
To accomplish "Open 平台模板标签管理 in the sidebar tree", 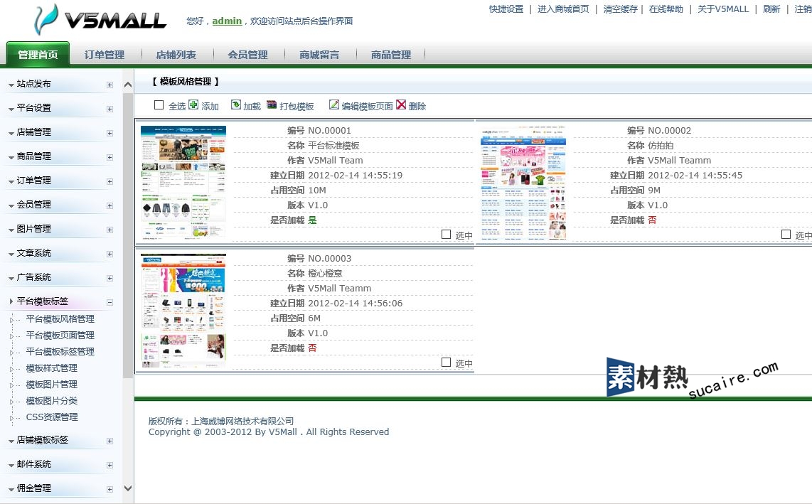I will (x=60, y=352).
